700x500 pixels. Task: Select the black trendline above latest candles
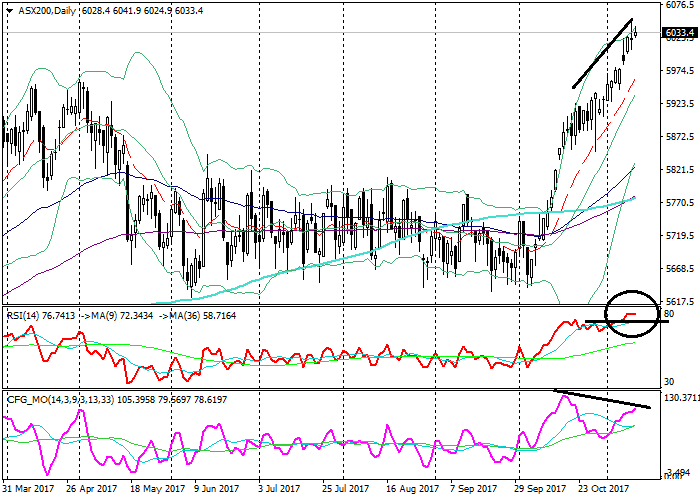602,53
